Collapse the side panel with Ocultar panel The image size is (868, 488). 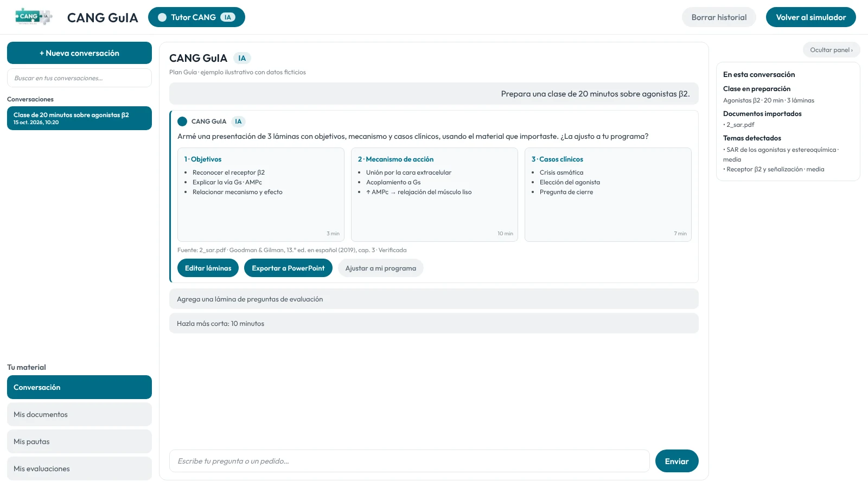click(831, 50)
